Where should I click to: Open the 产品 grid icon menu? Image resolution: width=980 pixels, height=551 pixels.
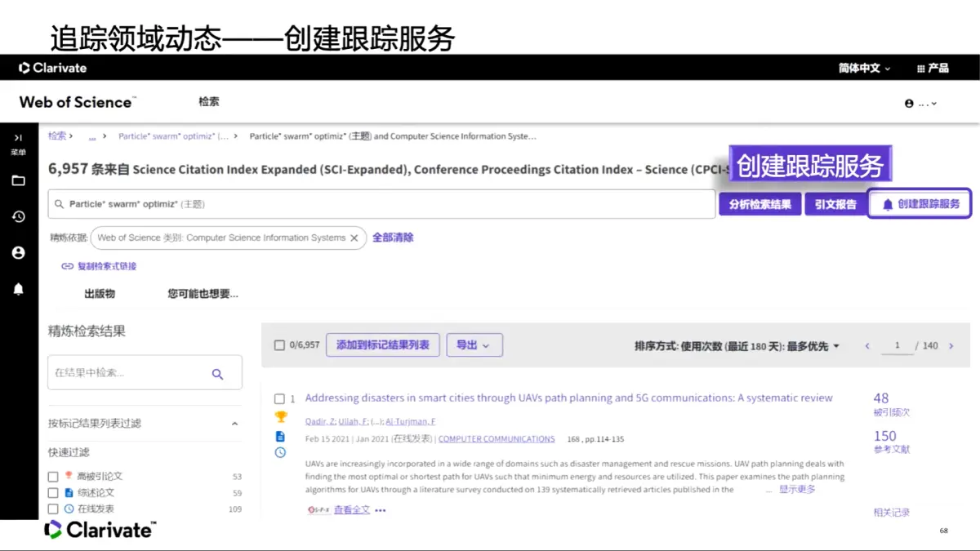pos(933,69)
